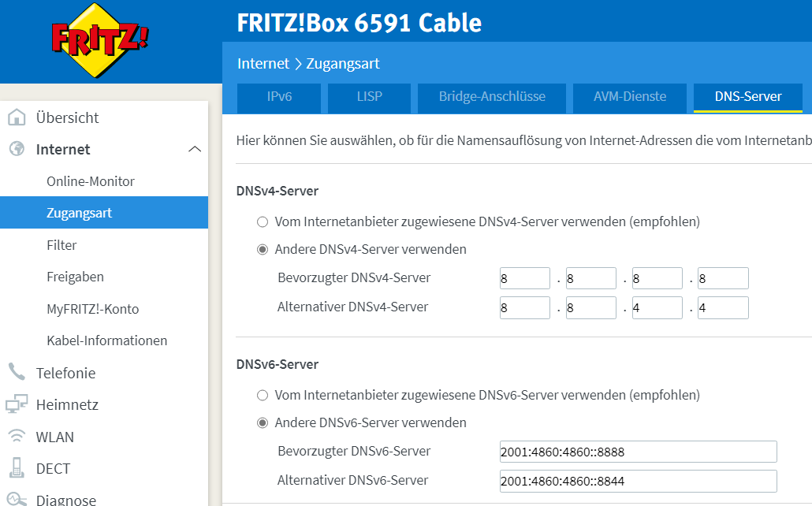Click the 'DNSv4-Server' section heading
Image resolution: width=812 pixels, height=506 pixels.
(277, 191)
